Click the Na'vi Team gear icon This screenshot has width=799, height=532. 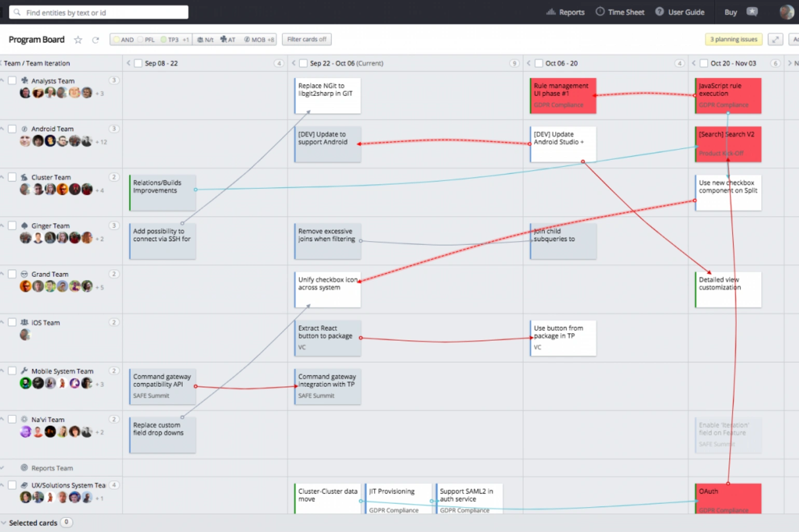pos(24,419)
